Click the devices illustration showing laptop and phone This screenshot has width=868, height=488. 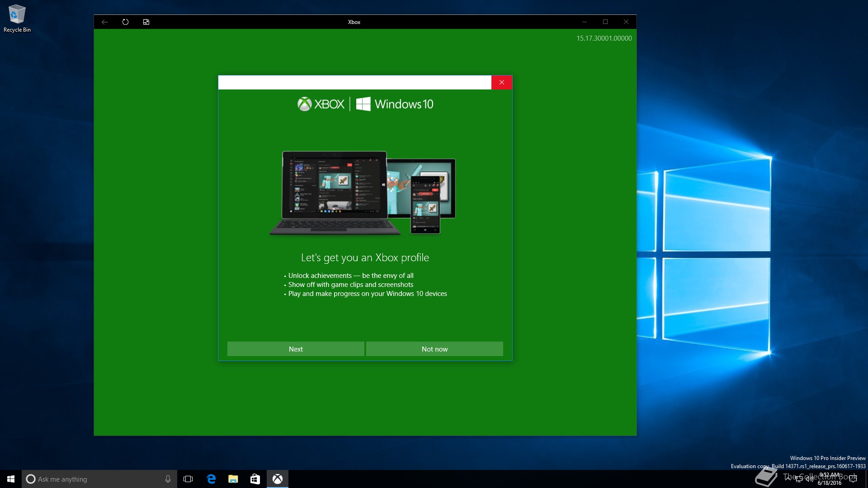coord(362,193)
